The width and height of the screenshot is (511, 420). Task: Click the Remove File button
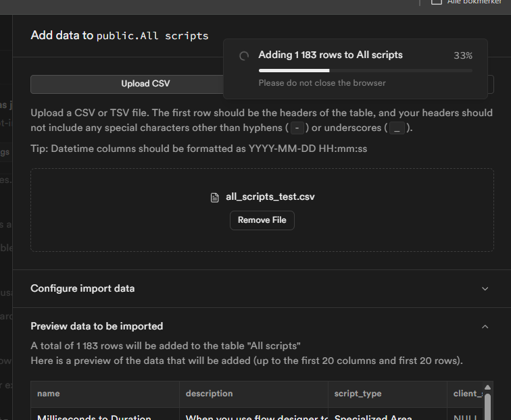click(262, 220)
